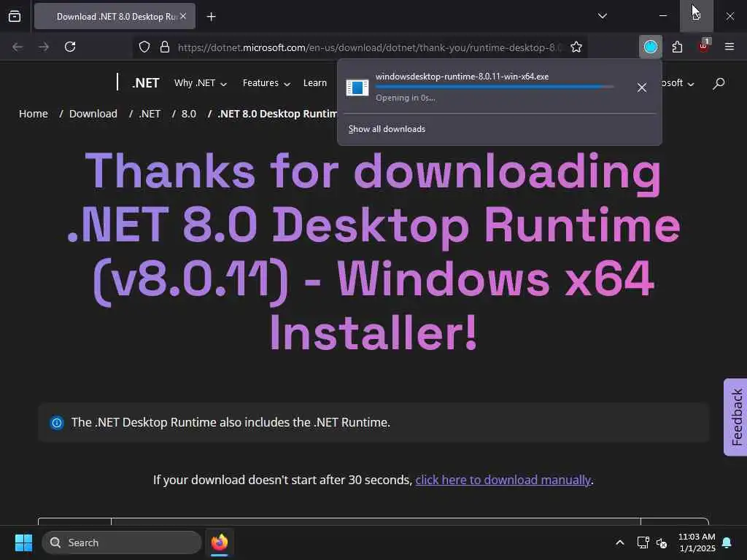Toggle the Downloads panel button
This screenshot has height=560, width=747.
650,47
